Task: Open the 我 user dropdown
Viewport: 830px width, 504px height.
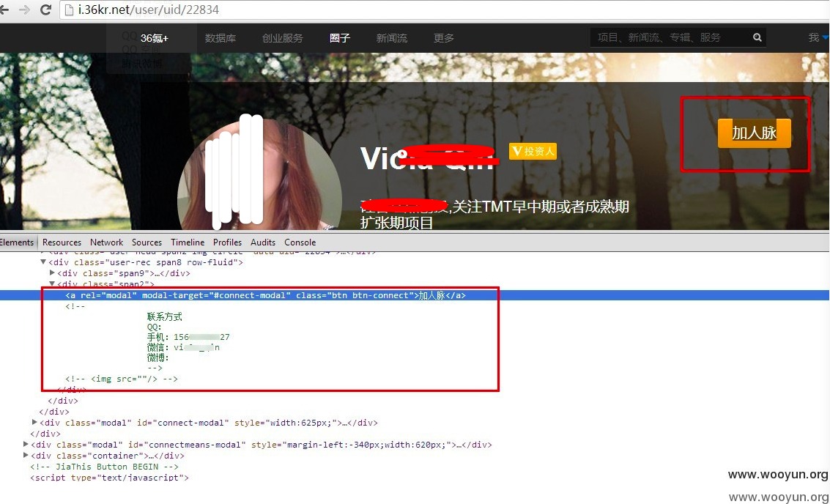Action: [x=818, y=37]
